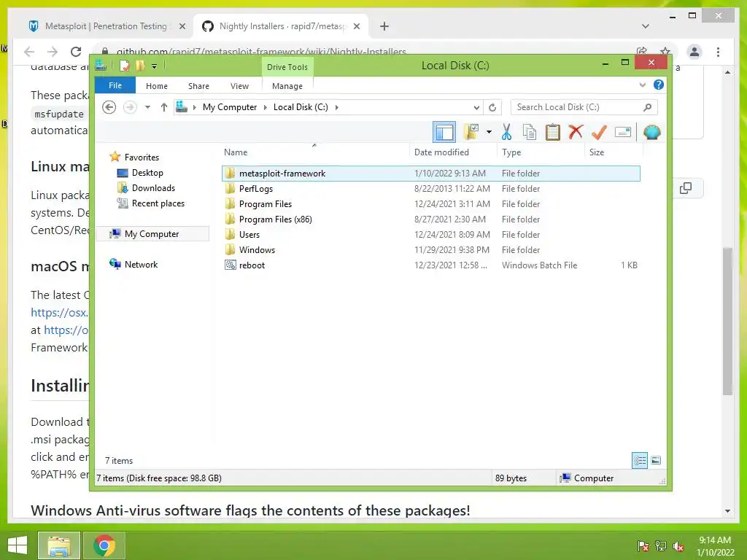Switch to Metasploit Penetration Testing Chrome tab
747x560 pixels.
(107, 26)
